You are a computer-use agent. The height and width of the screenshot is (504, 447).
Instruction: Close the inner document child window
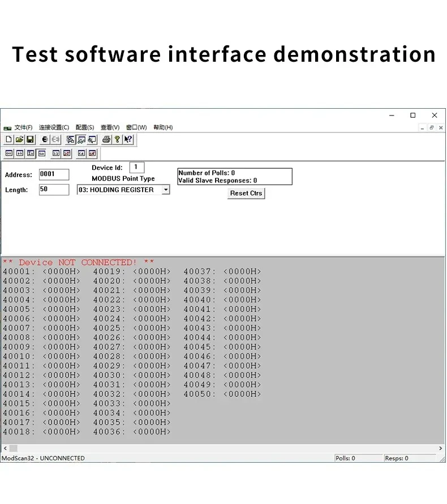[x=441, y=128]
